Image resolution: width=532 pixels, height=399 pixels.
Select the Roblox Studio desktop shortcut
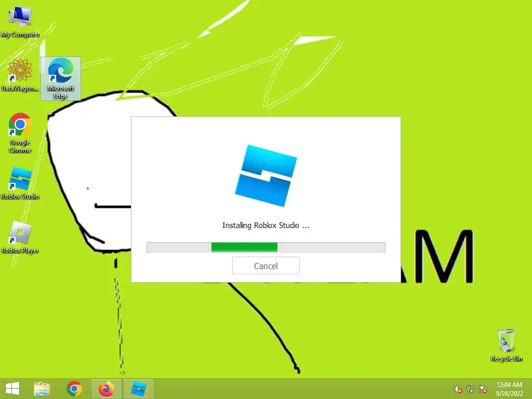coord(20,183)
